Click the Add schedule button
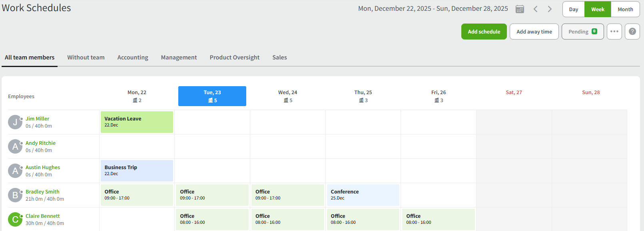Image resolution: width=644 pixels, height=231 pixels. (484, 32)
